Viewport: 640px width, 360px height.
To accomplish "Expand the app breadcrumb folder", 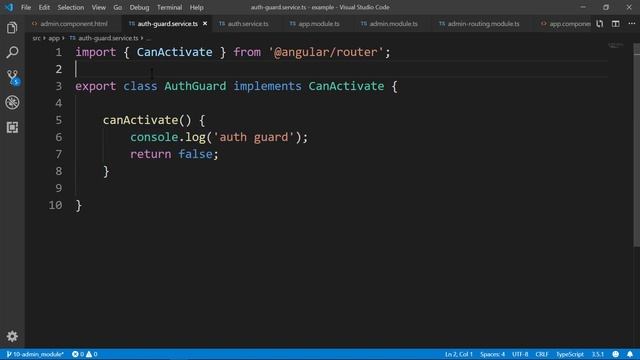I will coord(54,38).
